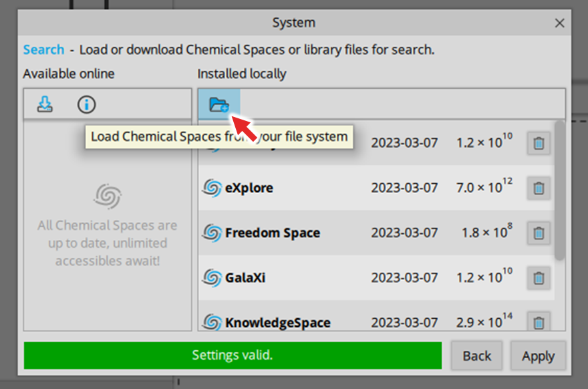Select the GalaXi row in installed list

(376, 278)
